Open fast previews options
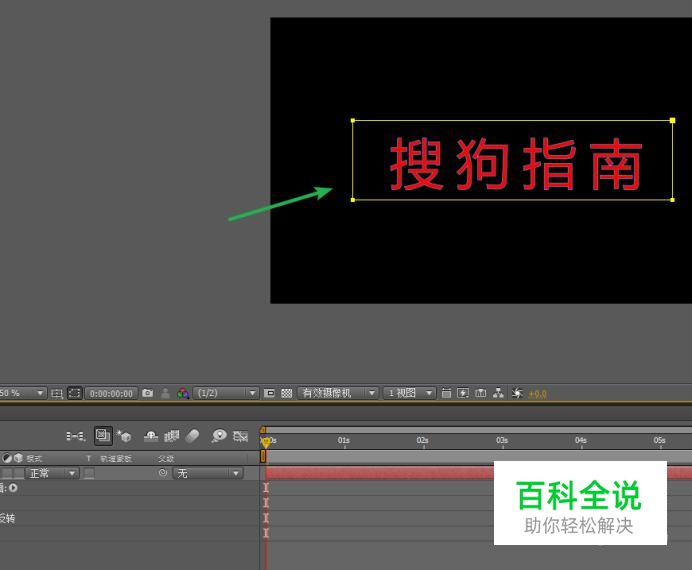692x570 pixels. pyautogui.click(x=463, y=393)
